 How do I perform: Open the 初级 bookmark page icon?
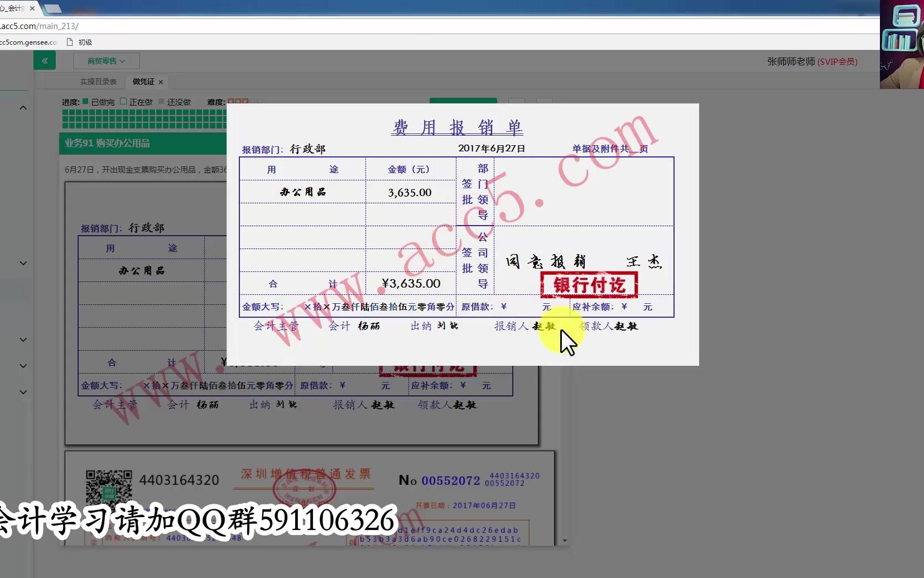click(70, 42)
